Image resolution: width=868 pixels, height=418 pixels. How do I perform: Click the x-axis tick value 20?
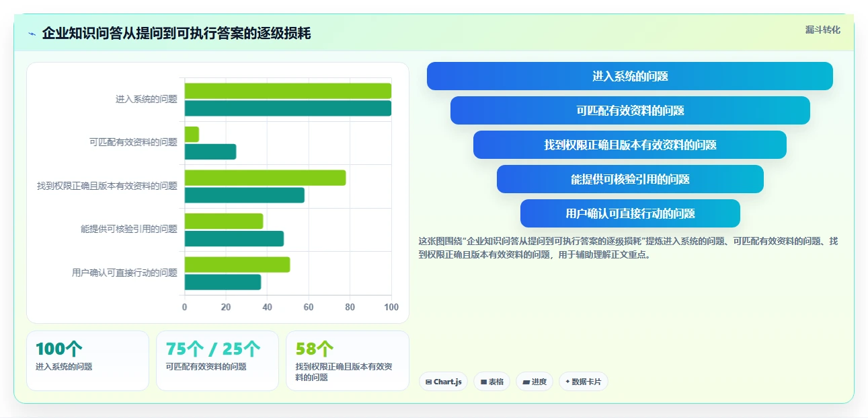coord(226,307)
